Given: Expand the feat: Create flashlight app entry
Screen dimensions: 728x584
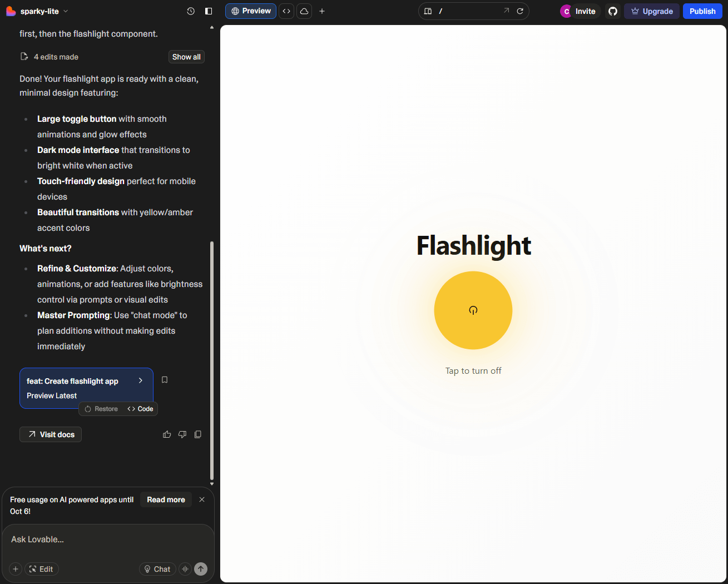Looking at the screenshot, I should click(140, 381).
